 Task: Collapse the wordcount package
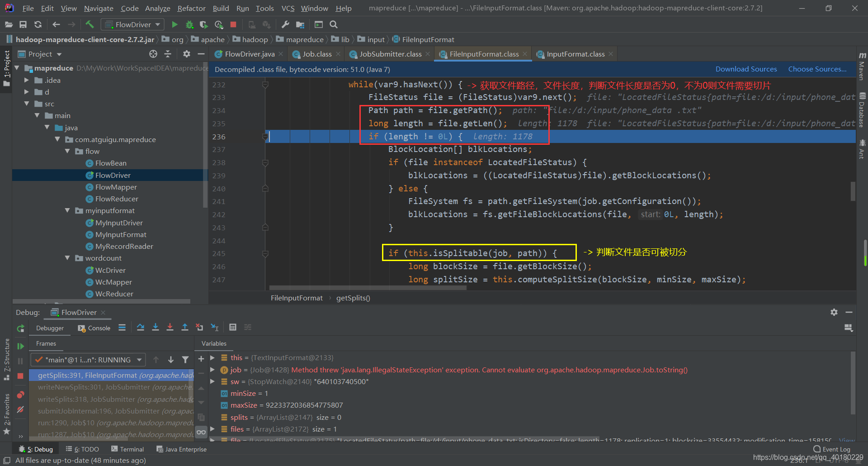coord(67,258)
